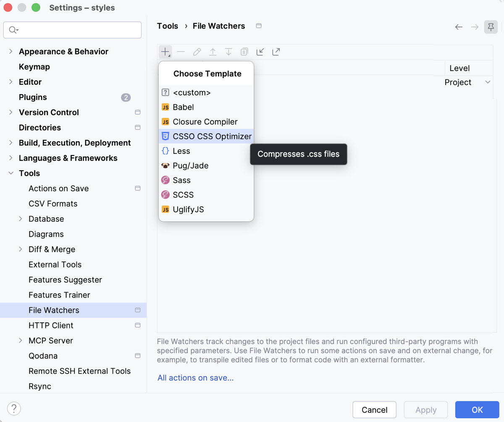This screenshot has width=504, height=422.
Task: Click the Move Down arrow icon
Action: [x=228, y=52]
